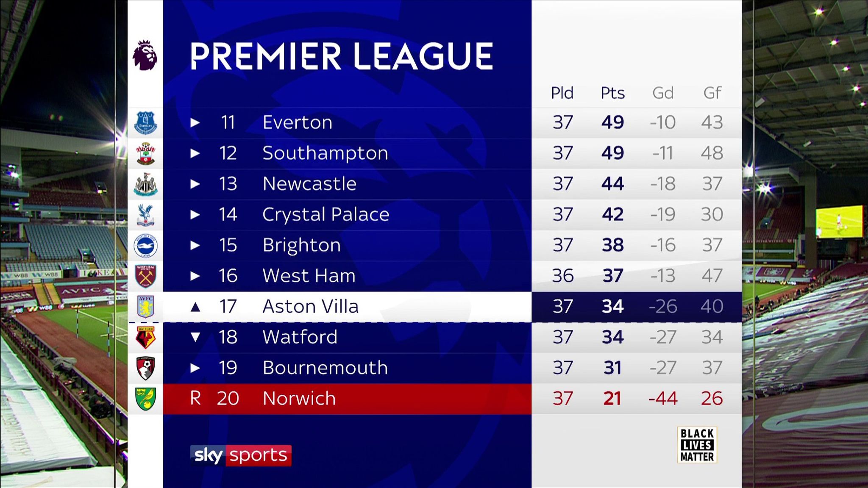
Task: Click the Watford club crest
Action: [145, 338]
